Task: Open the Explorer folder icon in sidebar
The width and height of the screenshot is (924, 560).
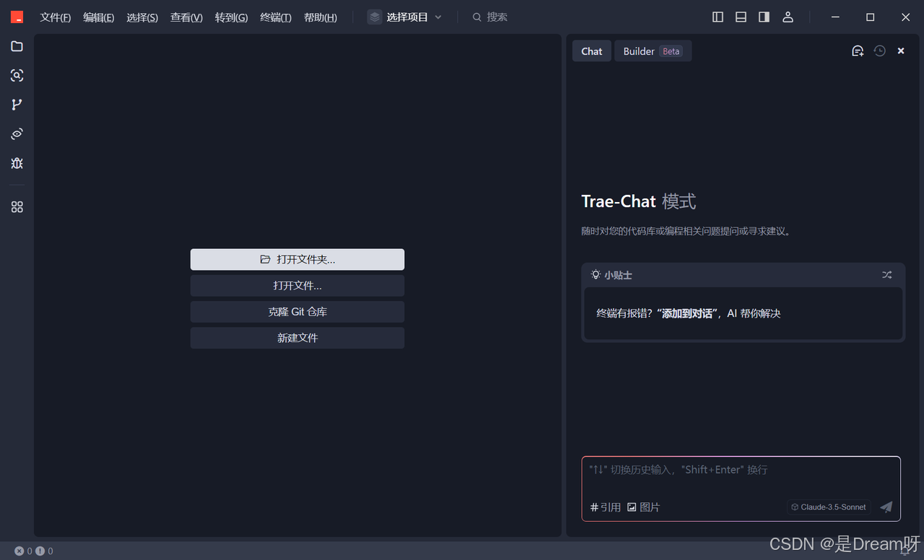Action: click(x=17, y=46)
